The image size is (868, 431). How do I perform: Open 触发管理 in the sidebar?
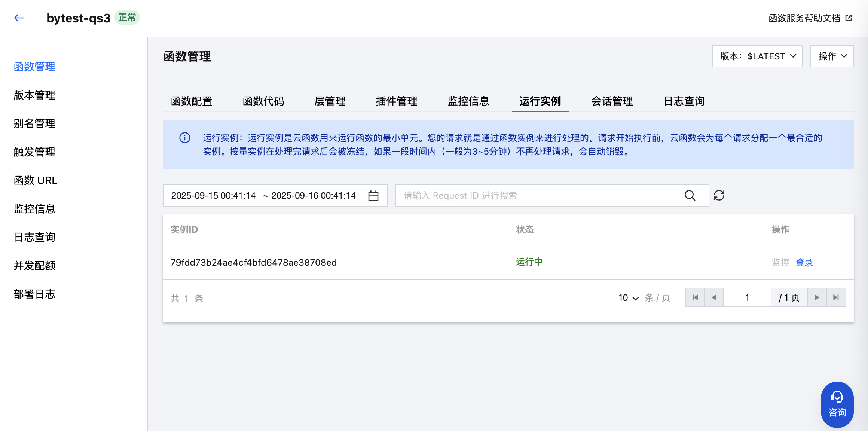pyautogui.click(x=34, y=152)
